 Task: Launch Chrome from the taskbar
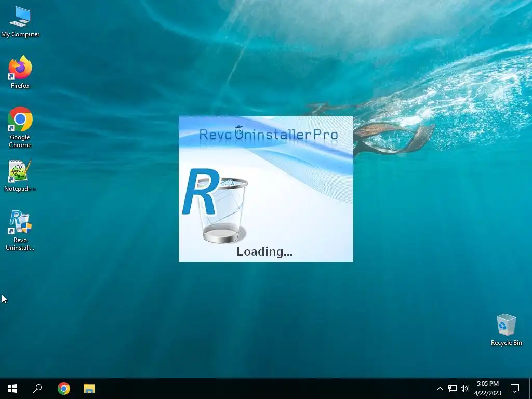click(64, 389)
